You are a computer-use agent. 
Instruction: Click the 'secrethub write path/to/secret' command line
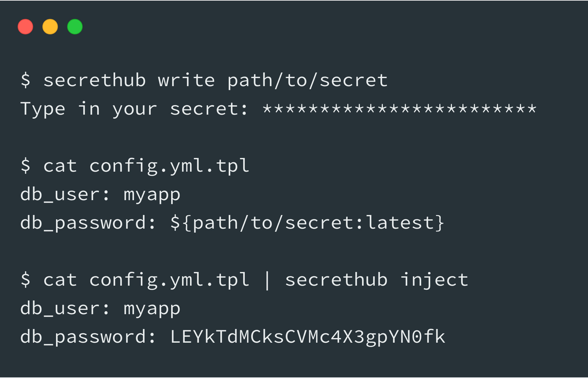204,81
